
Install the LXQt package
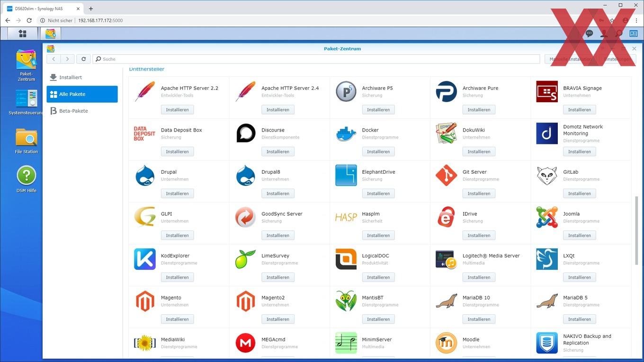[x=580, y=277]
